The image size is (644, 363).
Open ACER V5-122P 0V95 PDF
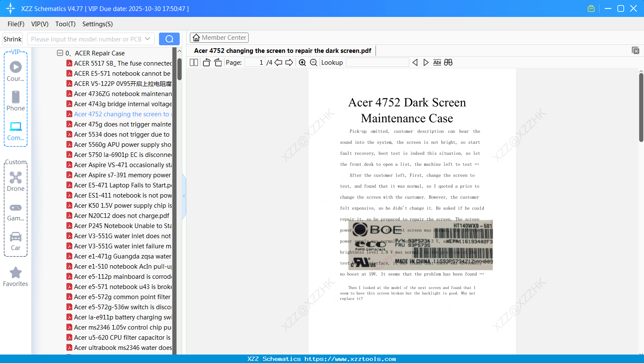(x=119, y=84)
